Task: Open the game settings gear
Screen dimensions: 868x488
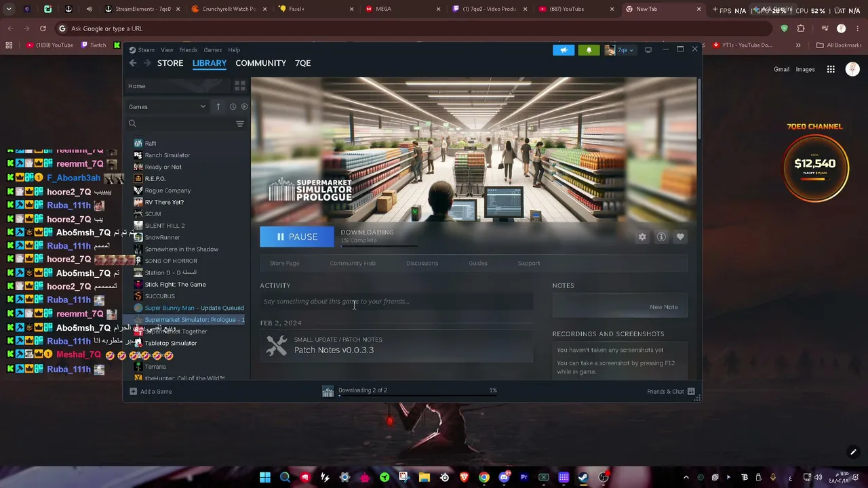Action: pyautogui.click(x=642, y=237)
